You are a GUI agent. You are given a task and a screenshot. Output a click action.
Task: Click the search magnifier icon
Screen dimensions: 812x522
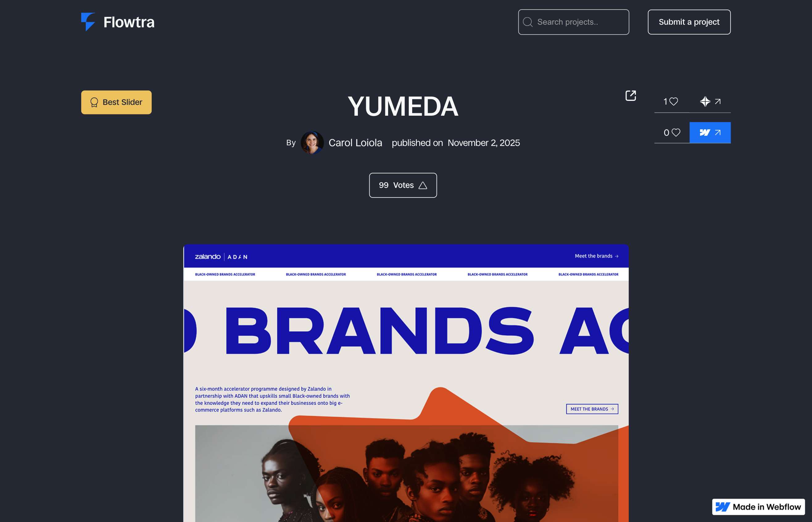click(528, 22)
